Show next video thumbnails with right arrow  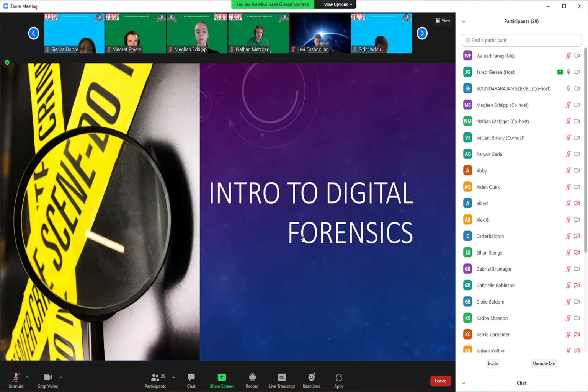[x=422, y=33]
